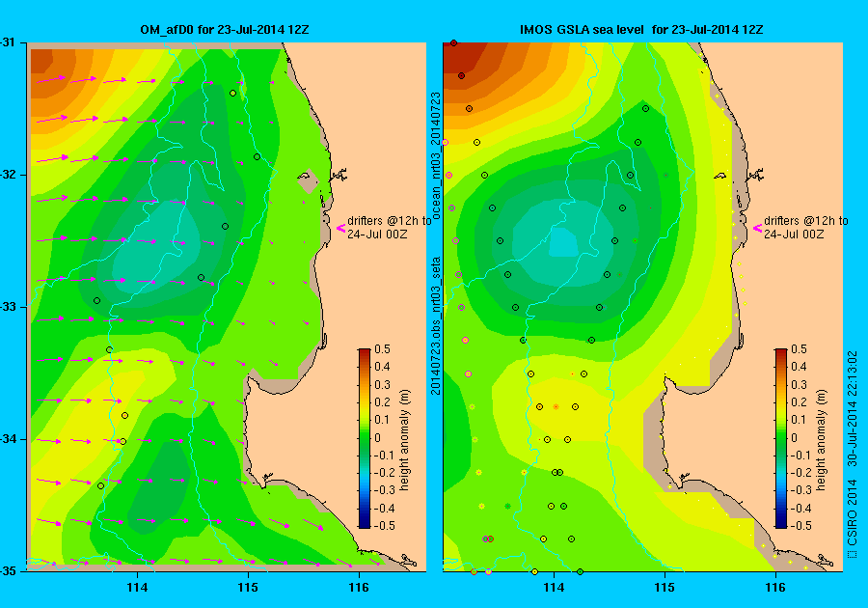Select the 0.5 tick on left color bar
The width and height of the screenshot is (868, 608).
point(382,348)
